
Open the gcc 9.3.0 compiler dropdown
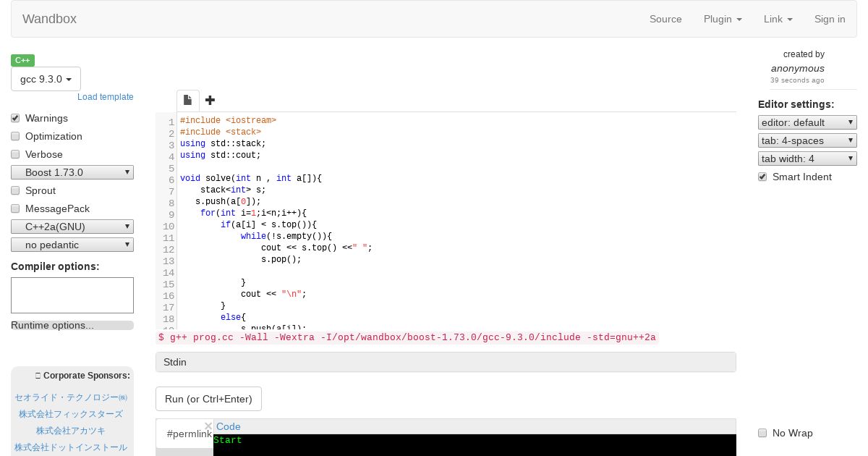[46, 79]
